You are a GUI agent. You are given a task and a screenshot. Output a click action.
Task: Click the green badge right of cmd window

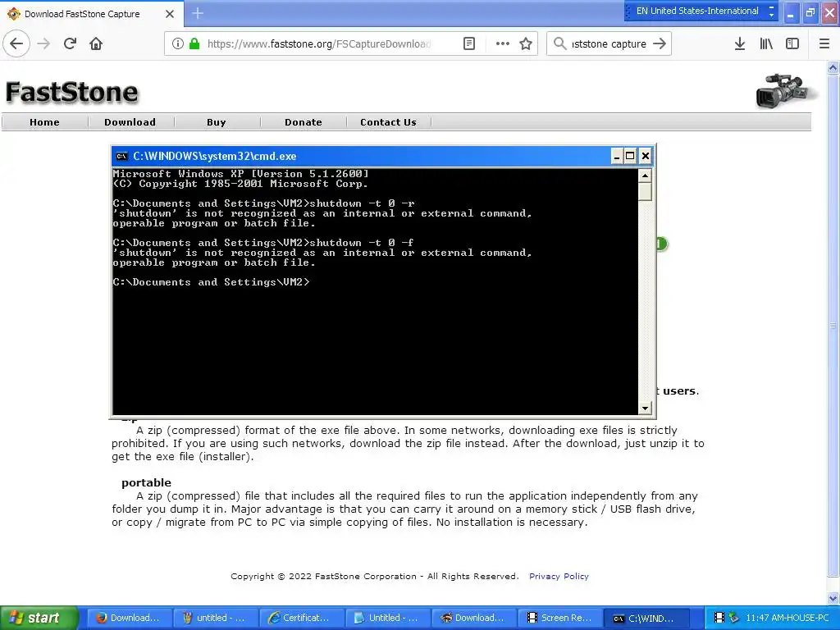[x=662, y=244]
